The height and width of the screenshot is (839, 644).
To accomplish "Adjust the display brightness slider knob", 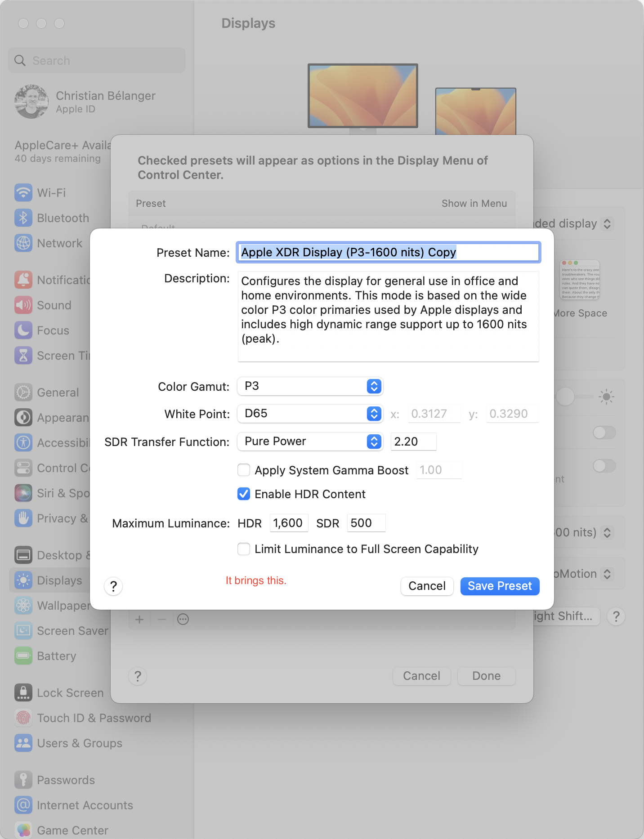I will tap(565, 397).
